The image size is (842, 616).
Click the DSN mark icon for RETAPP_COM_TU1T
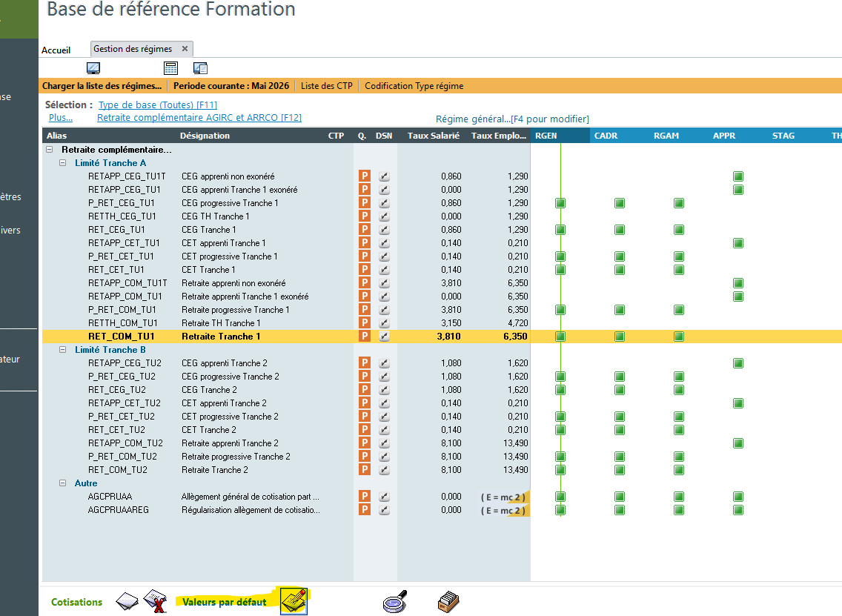(x=384, y=283)
